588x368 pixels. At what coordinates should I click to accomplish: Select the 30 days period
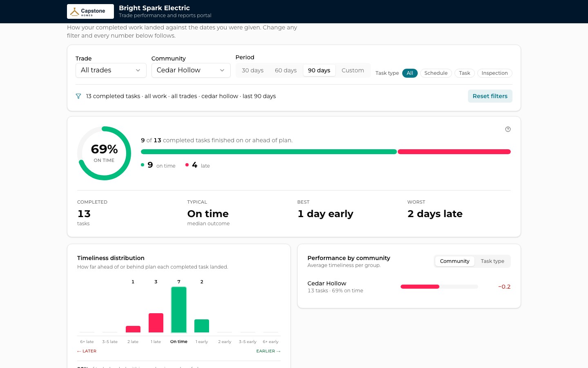coord(253,70)
